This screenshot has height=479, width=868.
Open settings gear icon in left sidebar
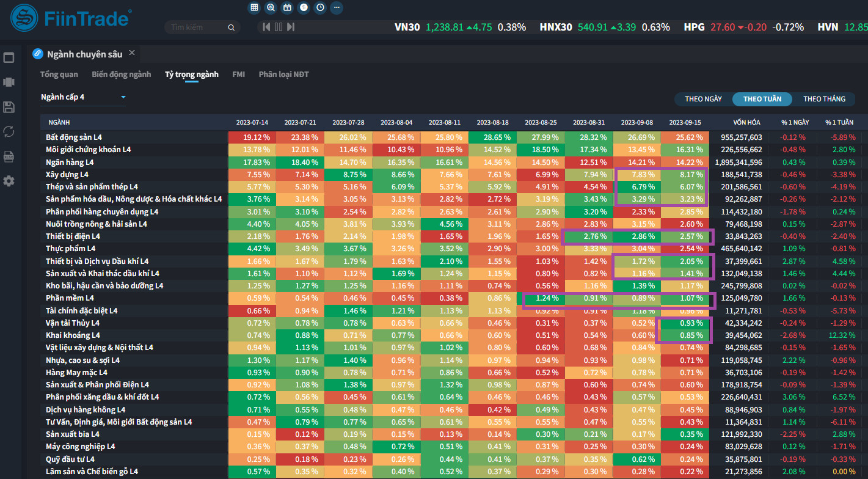pos(9,181)
